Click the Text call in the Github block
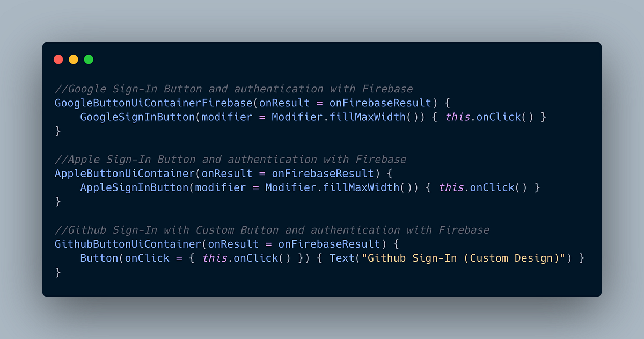The width and height of the screenshot is (644, 339). [342, 258]
